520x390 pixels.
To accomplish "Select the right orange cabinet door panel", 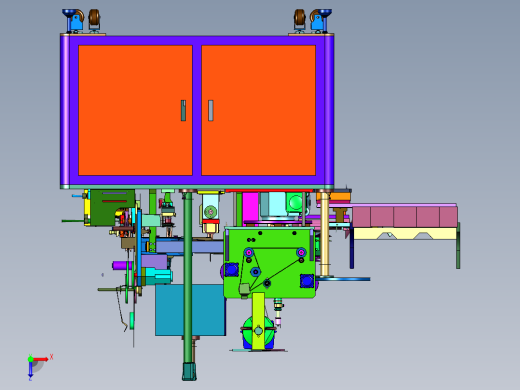I will [259, 110].
